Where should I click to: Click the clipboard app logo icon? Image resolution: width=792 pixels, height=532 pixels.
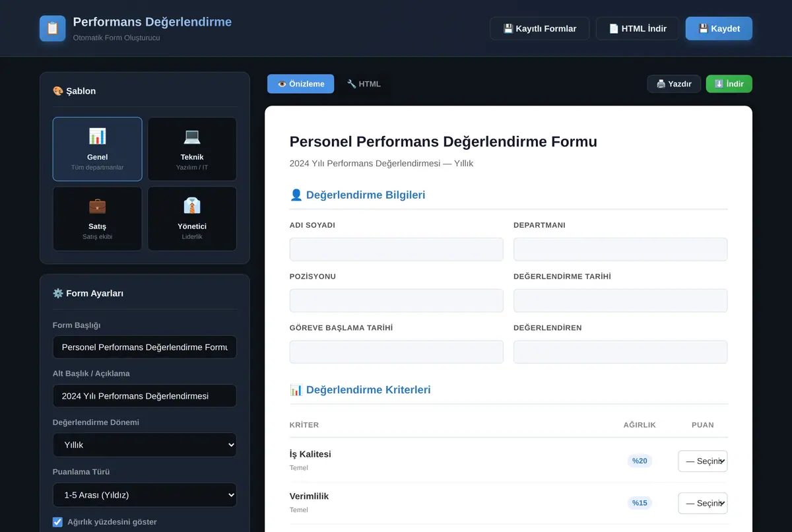tap(53, 28)
